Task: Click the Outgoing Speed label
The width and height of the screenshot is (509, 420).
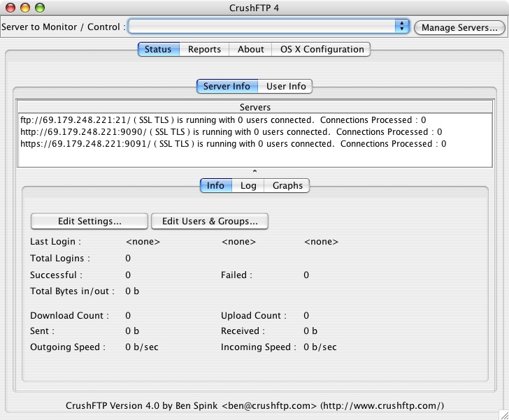Action: point(68,347)
